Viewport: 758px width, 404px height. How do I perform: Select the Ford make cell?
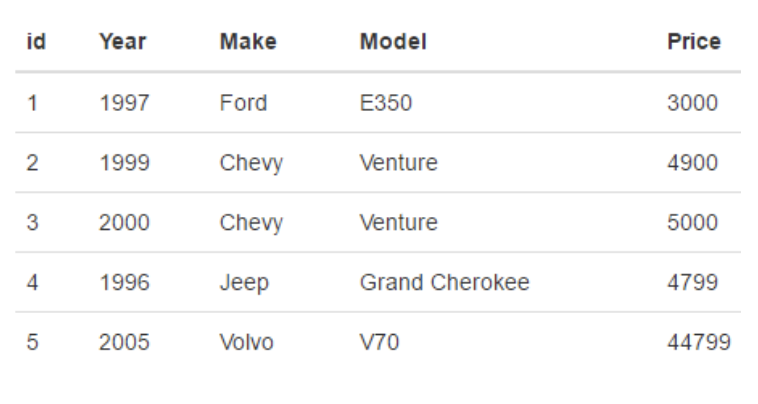coord(243,103)
